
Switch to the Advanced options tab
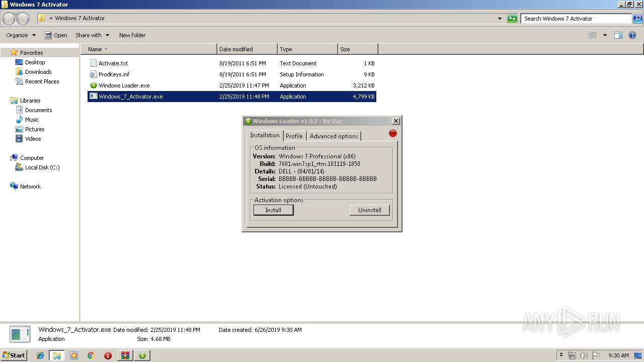click(x=334, y=136)
